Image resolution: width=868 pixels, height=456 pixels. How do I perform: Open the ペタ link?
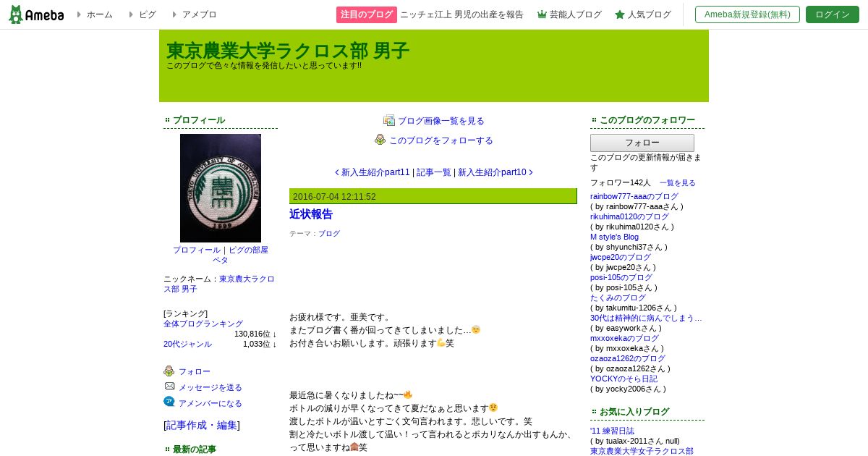(221, 260)
